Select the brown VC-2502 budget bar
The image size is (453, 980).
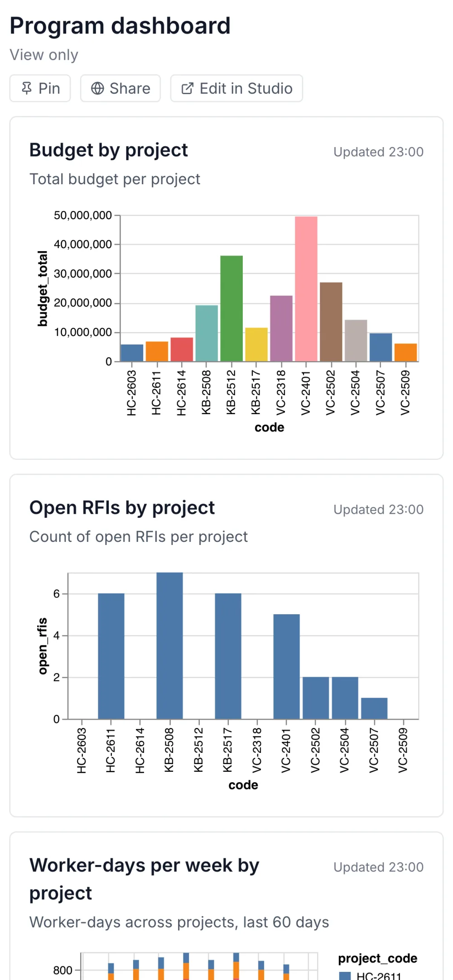pos(331,322)
